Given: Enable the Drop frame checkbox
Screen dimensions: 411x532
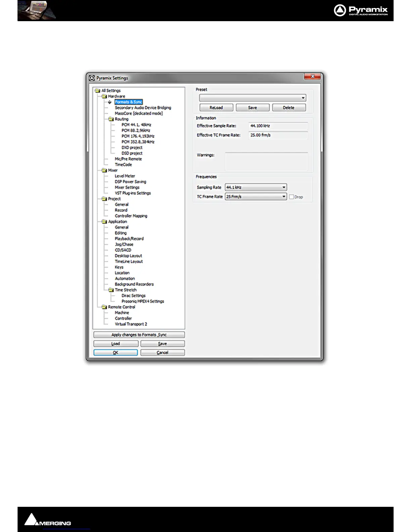Looking at the screenshot, I should tap(291, 197).
